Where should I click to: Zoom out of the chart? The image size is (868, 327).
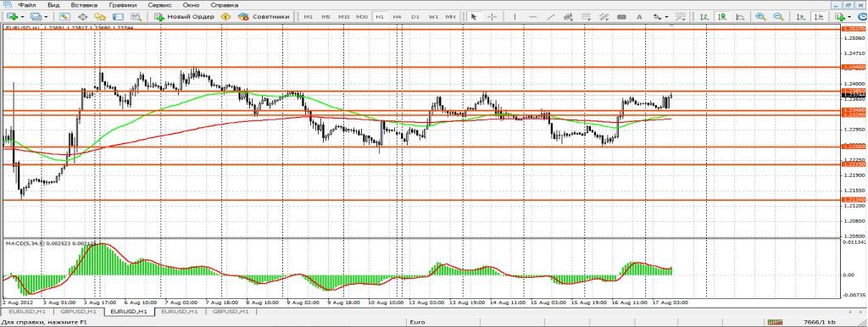pos(778,17)
